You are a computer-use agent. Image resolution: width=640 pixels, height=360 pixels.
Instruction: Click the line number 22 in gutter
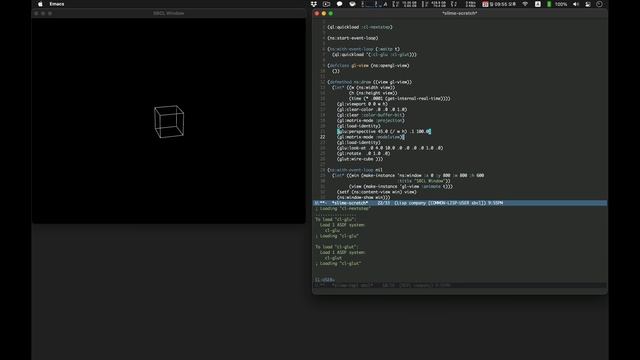point(322,137)
